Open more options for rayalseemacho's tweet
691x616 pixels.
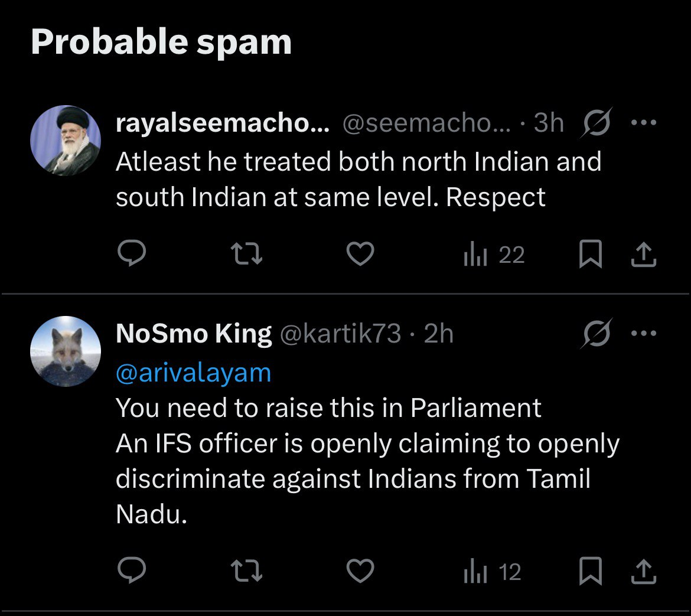(644, 123)
